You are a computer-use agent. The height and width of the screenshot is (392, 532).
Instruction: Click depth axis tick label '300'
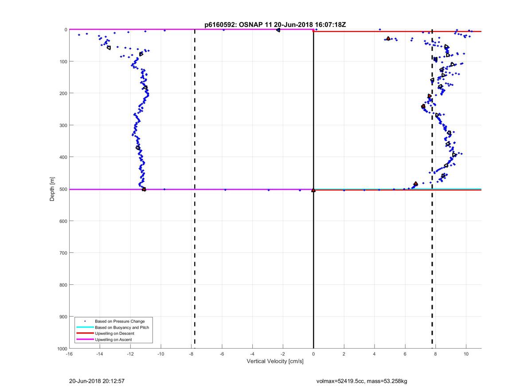(x=63, y=125)
